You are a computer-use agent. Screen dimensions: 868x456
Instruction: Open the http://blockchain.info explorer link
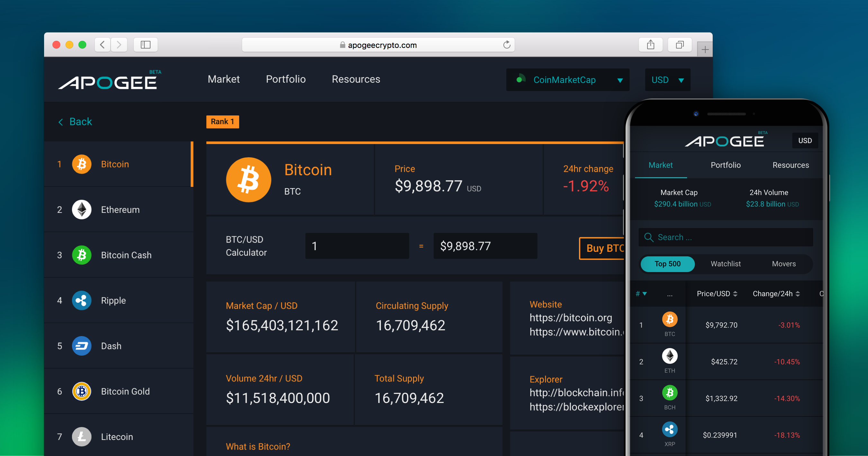click(x=577, y=393)
